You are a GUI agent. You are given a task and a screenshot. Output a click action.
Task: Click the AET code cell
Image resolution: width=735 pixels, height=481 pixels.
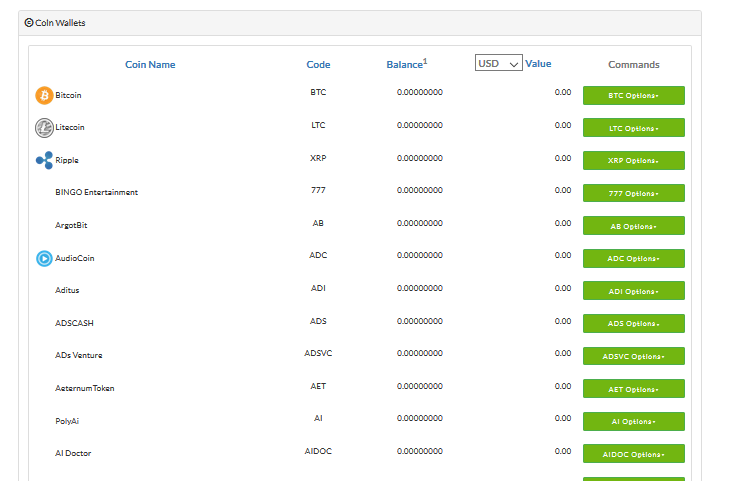pyautogui.click(x=318, y=386)
